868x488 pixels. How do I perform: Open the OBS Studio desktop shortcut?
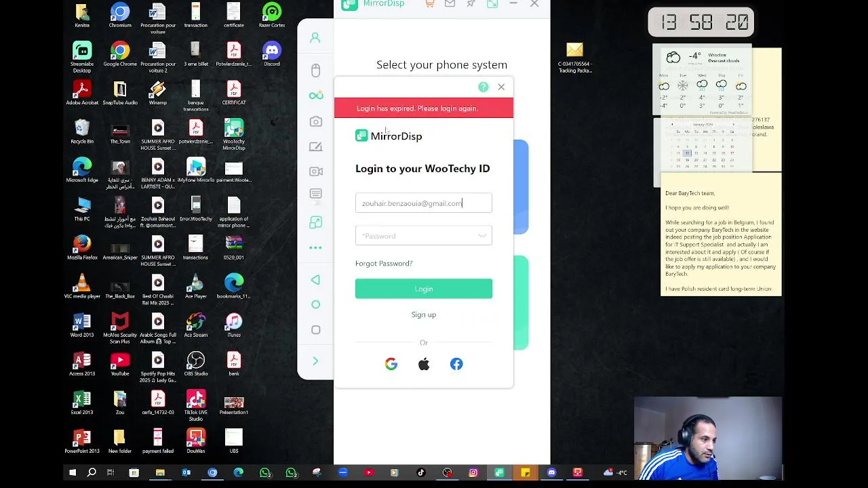(196, 364)
